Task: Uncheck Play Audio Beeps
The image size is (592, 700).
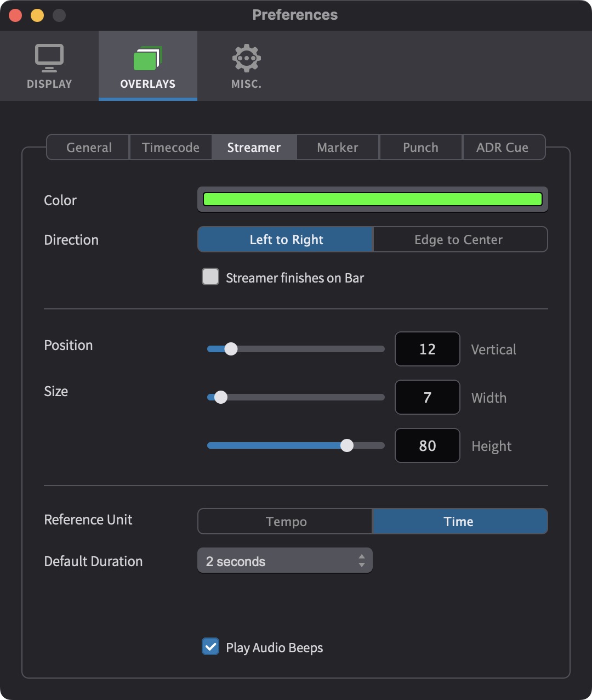Action: pyautogui.click(x=210, y=647)
